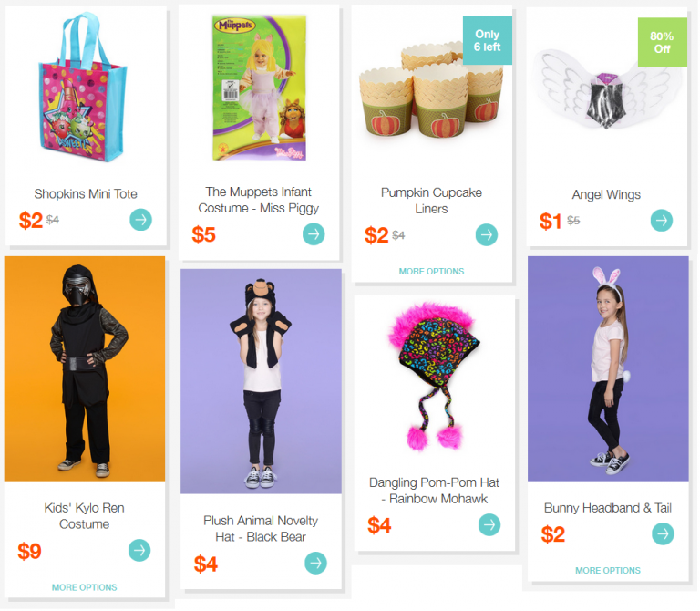Click the arrow button for Shopkins Mini Tote
700x611 pixels.
click(140, 220)
